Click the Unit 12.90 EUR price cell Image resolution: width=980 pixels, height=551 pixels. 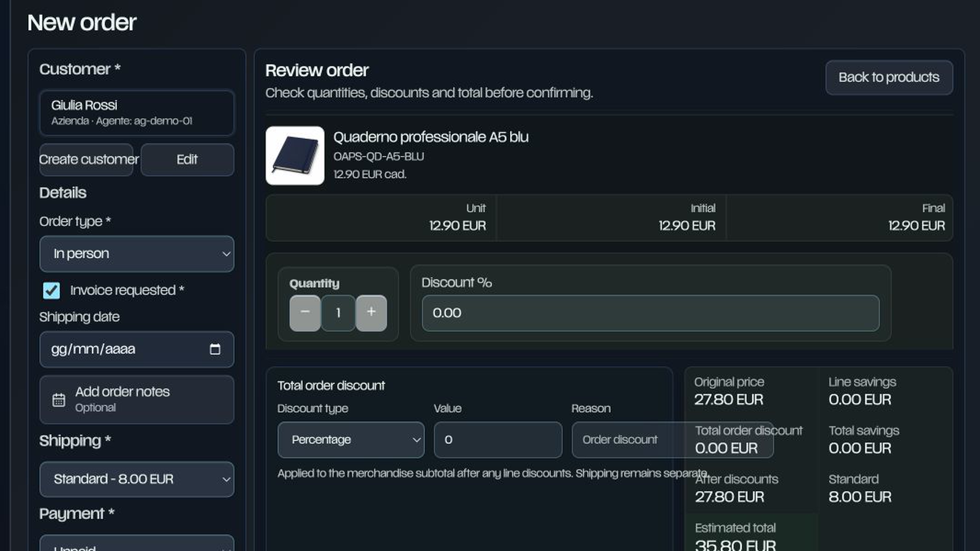pos(381,218)
